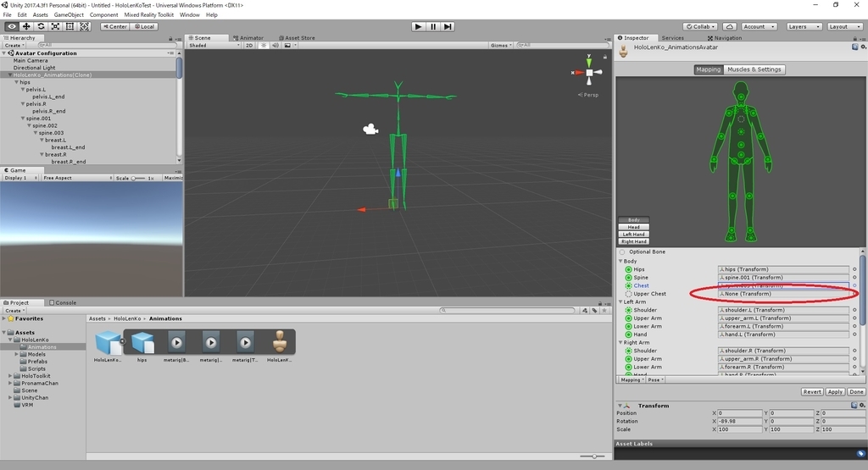
Task: Open object picker for shoulder.L transform
Action: 854,310
